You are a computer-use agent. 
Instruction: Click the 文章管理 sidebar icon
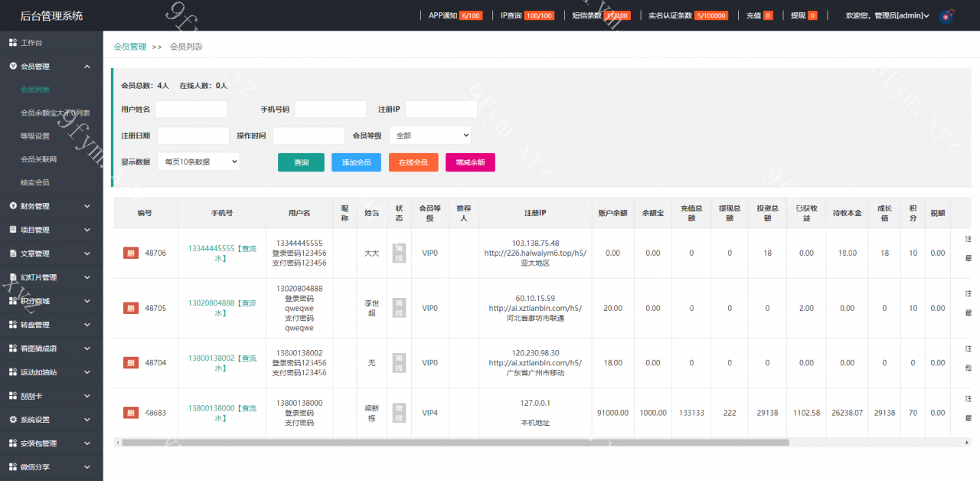click(x=13, y=254)
